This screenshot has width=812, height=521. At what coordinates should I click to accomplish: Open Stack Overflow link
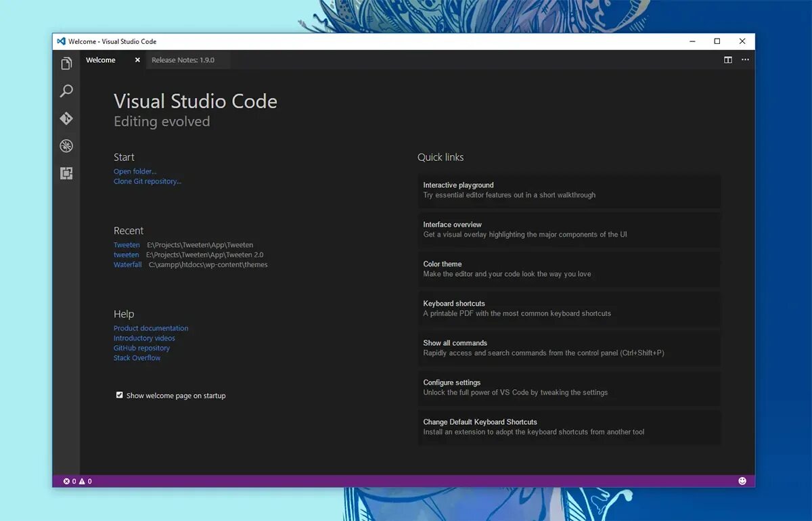[x=137, y=358]
